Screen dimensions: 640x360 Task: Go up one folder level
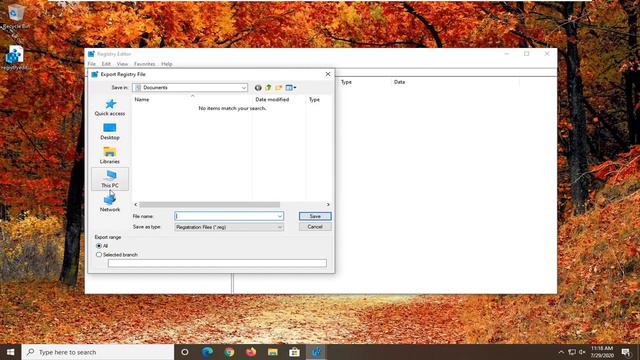point(268,88)
